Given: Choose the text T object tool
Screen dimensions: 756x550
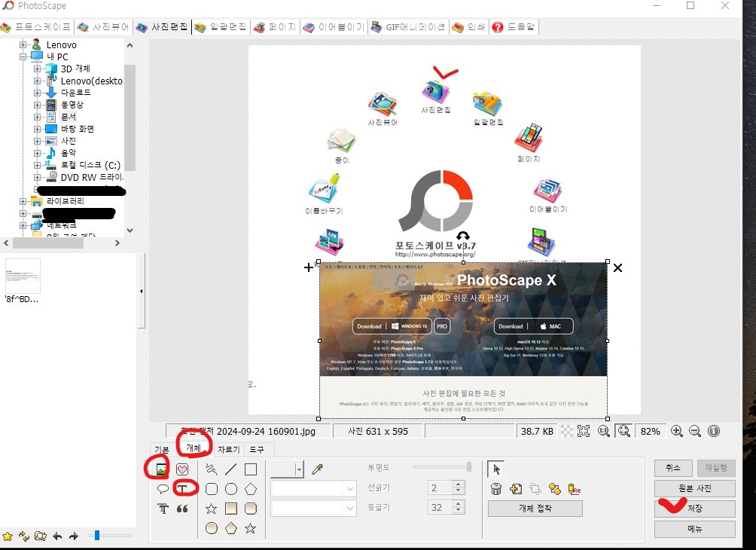Looking at the screenshot, I should 182,489.
